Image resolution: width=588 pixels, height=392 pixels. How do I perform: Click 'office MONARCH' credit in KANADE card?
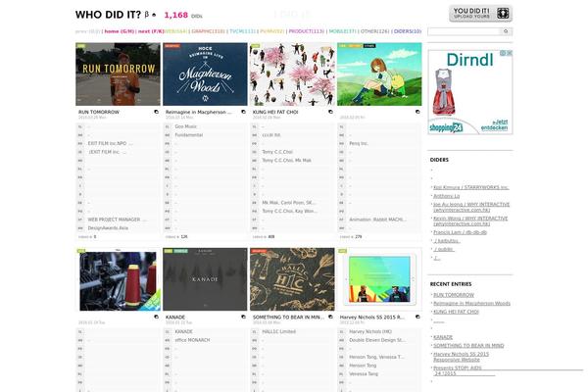(x=192, y=340)
